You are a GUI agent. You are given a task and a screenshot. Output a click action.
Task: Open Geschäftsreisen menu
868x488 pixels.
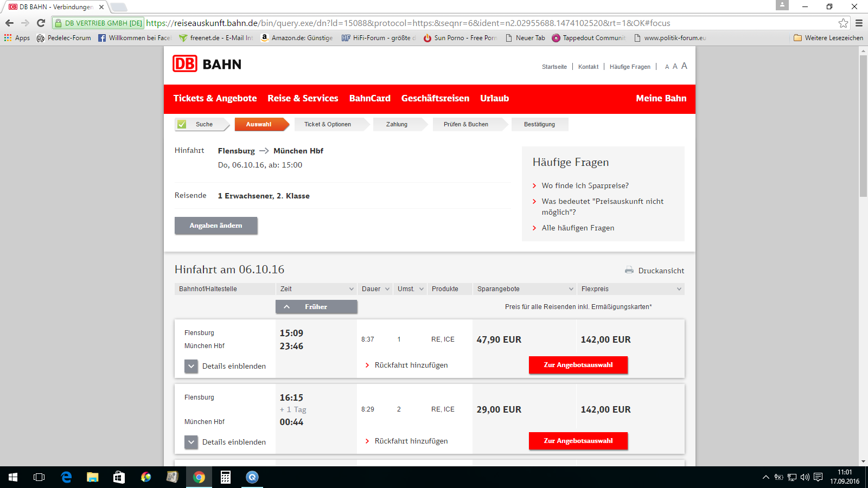pyautogui.click(x=435, y=99)
